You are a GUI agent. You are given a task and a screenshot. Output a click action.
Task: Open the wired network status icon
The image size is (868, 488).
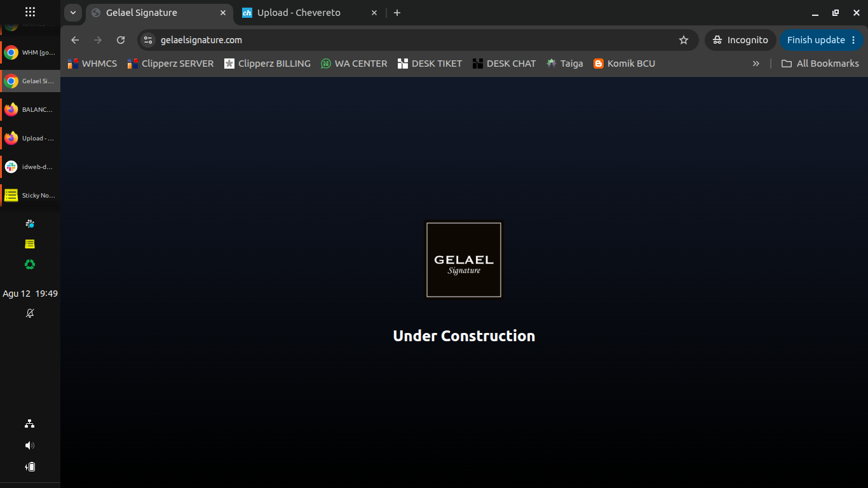point(30,424)
